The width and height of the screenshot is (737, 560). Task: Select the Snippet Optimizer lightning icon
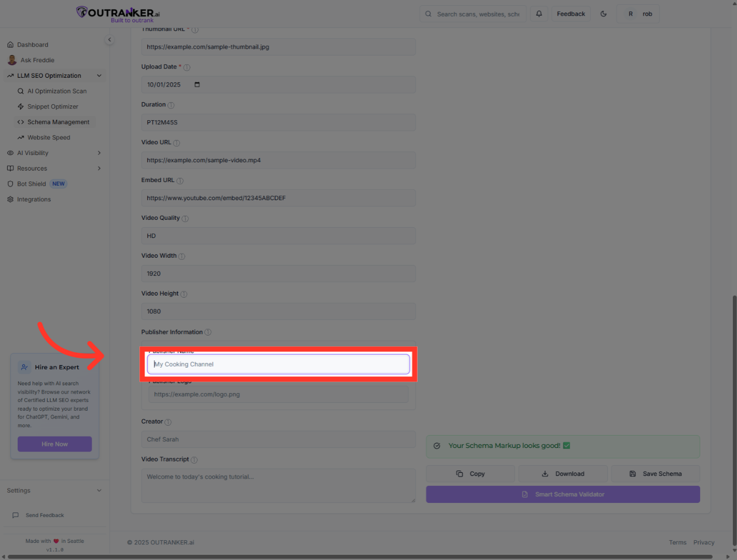click(21, 106)
